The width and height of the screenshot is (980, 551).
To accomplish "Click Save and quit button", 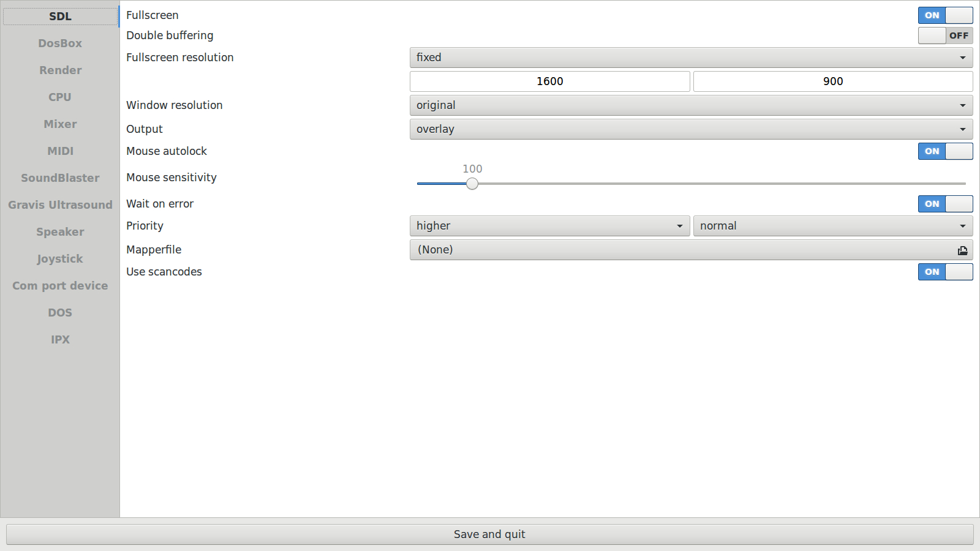I will 490,534.
